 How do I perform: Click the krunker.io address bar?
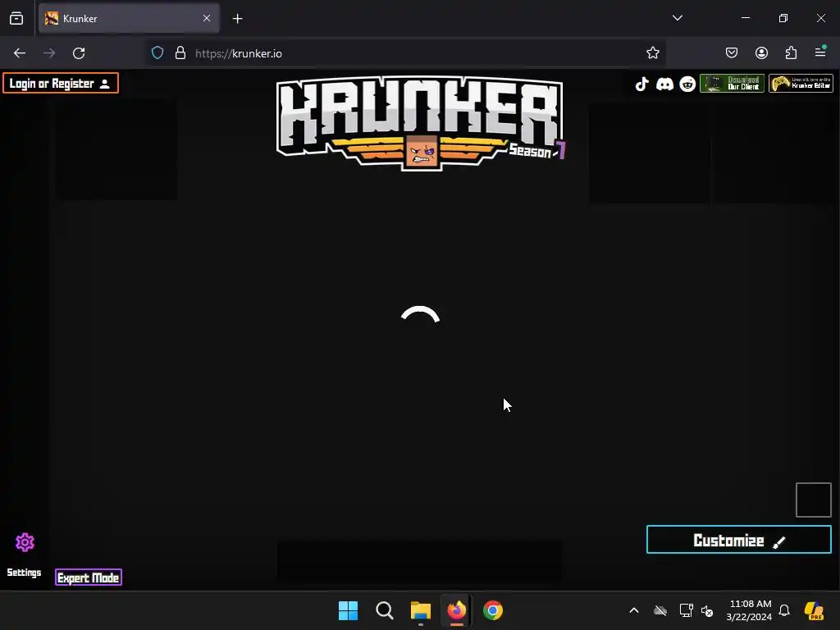(x=405, y=53)
